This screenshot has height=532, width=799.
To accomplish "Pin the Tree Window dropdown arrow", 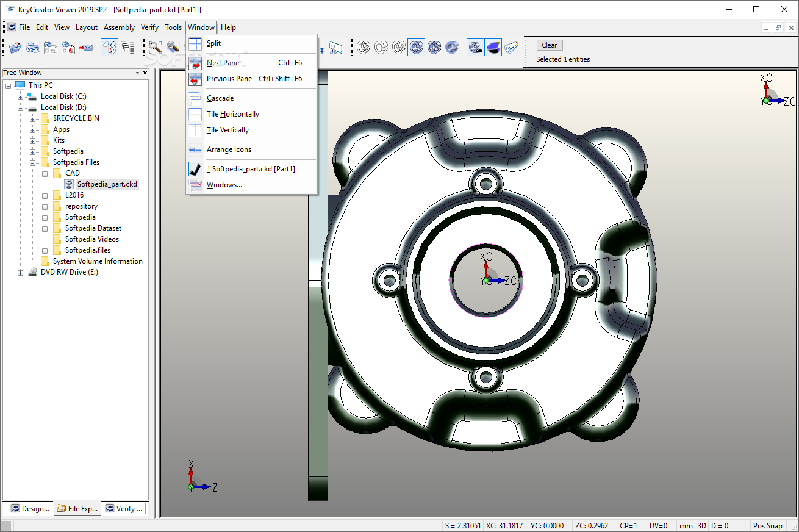I will [138, 73].
